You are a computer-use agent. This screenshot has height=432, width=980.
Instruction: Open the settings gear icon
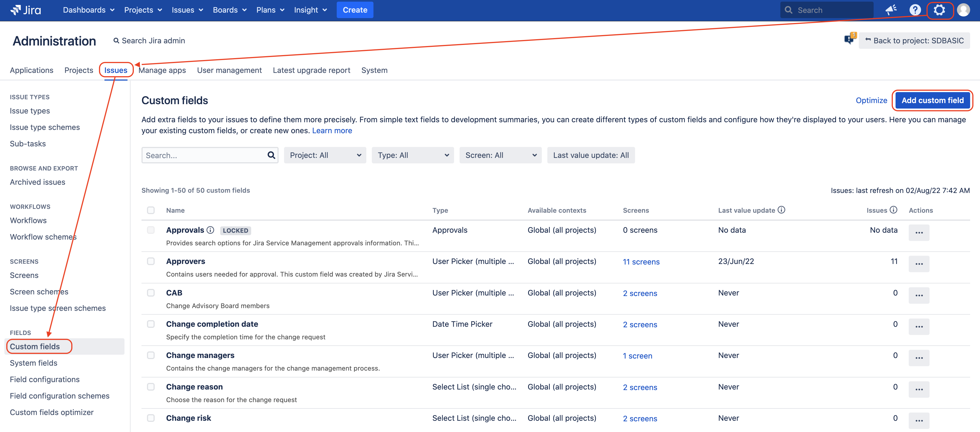tap(939, 10)
